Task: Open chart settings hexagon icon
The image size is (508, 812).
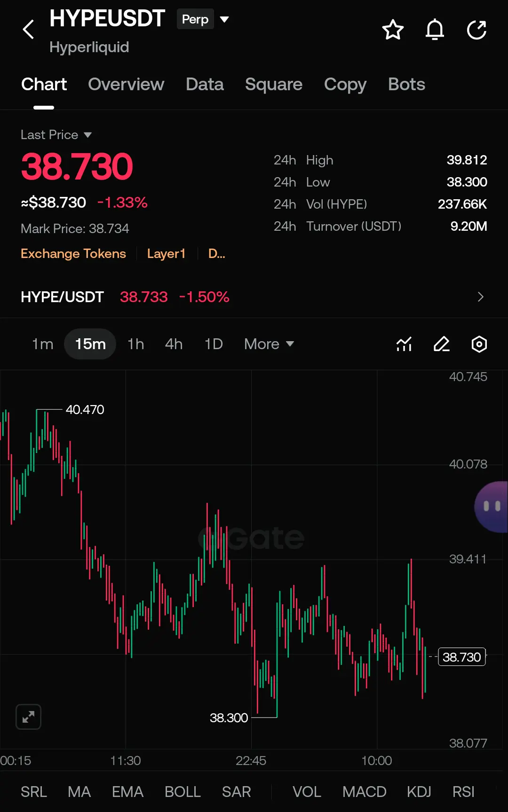Action: (x=479, y=344)
